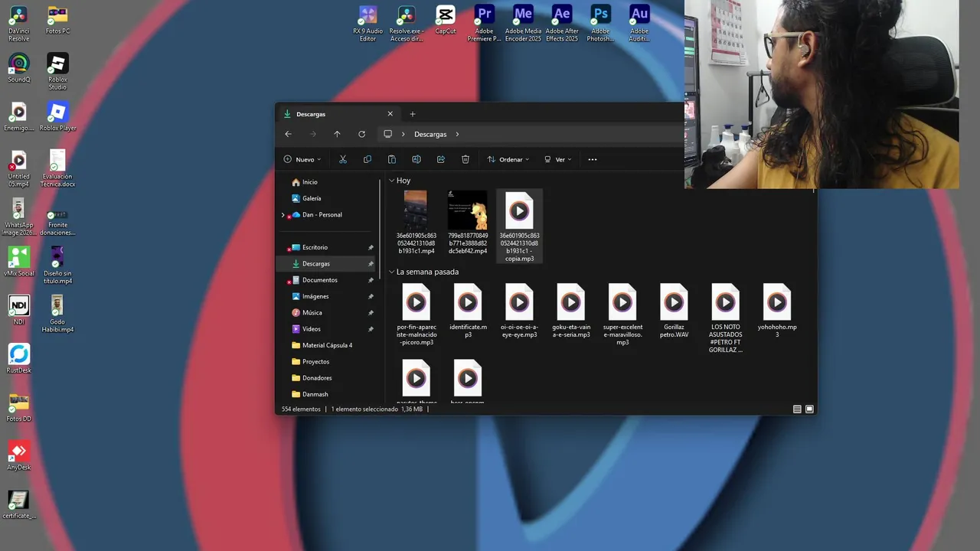Select super-excelente-maravilloso.mp3 file
Screen dimensions: 980x551
[x=622, y=315]
